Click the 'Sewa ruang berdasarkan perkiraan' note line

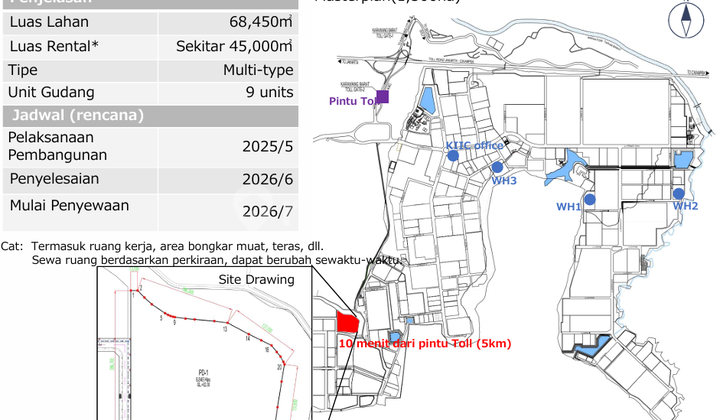[216, 260]
